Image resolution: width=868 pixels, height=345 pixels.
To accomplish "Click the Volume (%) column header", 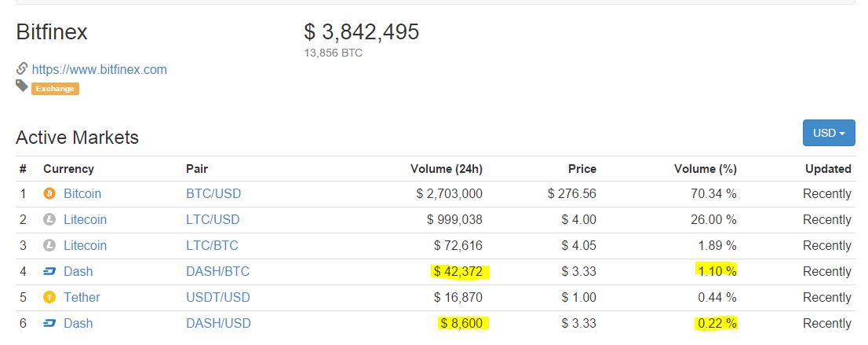I will (x=706, y=169).
